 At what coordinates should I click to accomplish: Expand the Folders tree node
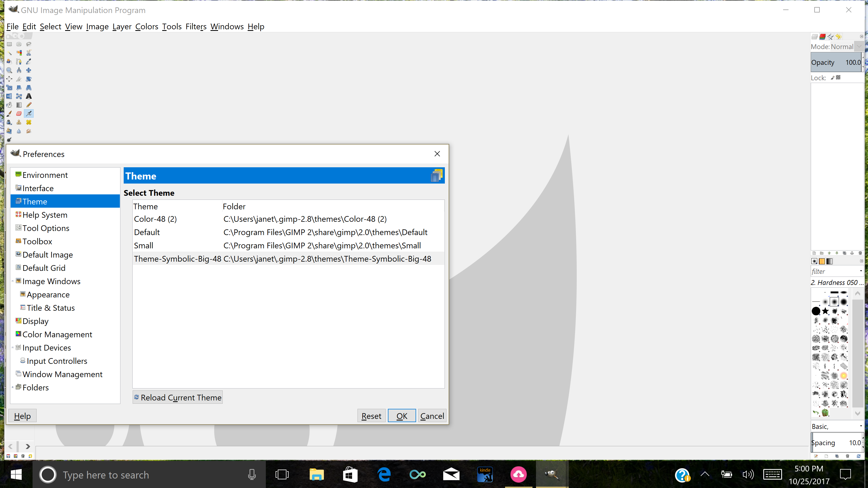[x=13, y=387]
